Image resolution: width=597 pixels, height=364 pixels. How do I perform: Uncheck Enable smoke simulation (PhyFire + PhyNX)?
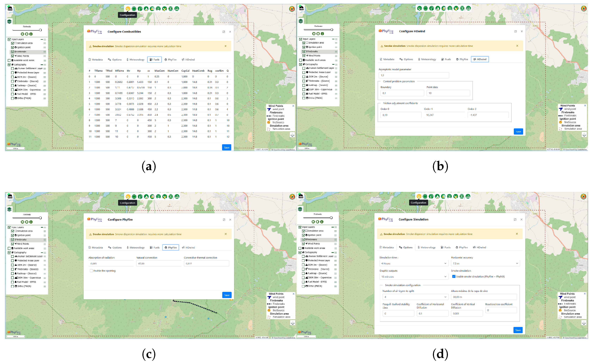click(x=454, y=277)
